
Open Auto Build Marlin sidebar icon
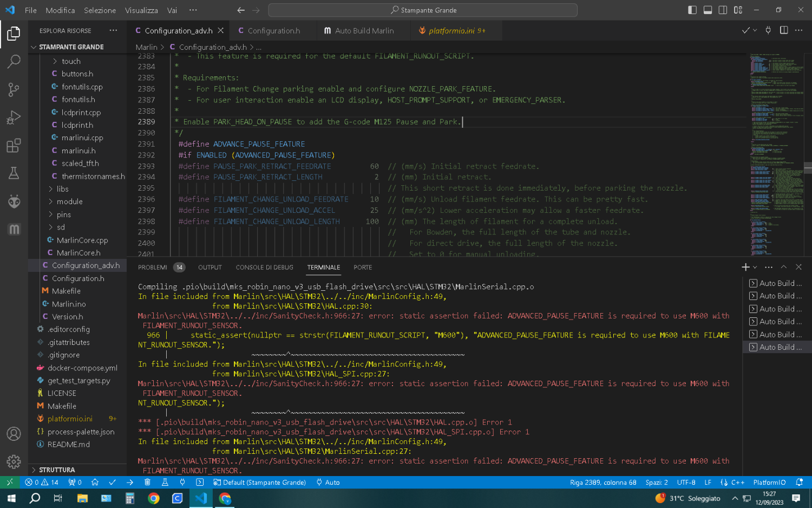[x=14, y=230]
